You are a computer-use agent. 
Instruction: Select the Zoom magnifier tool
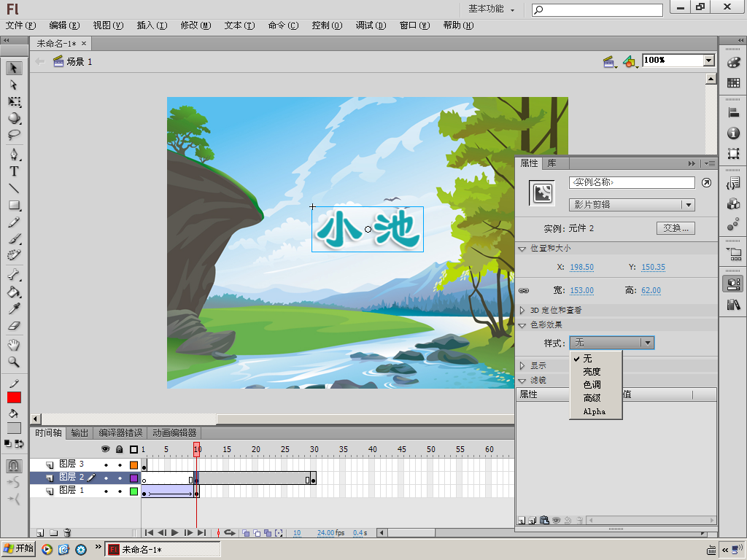14,362
